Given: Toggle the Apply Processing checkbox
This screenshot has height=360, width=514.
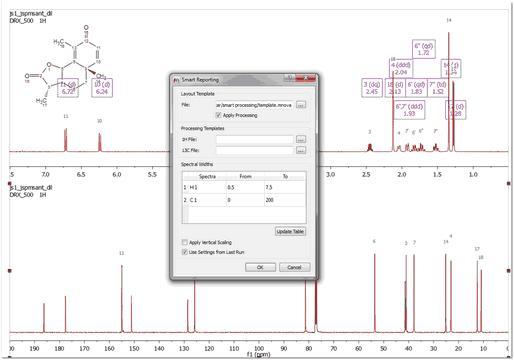Looking at the screenshot, I should pyautogui.click(x=219, y=115).
